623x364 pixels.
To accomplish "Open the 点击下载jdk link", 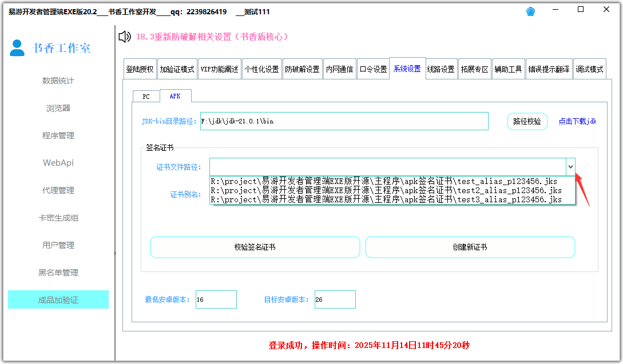I will click(577, 121).
